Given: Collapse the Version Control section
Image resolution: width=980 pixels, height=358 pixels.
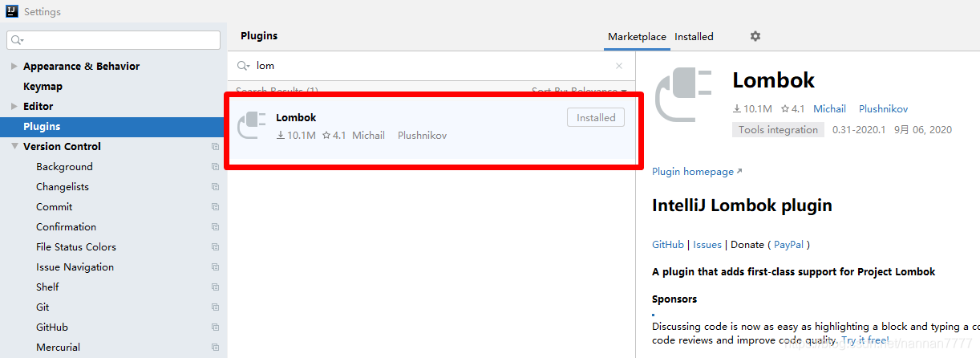Looking at the screenshot, I should [14, 147].
